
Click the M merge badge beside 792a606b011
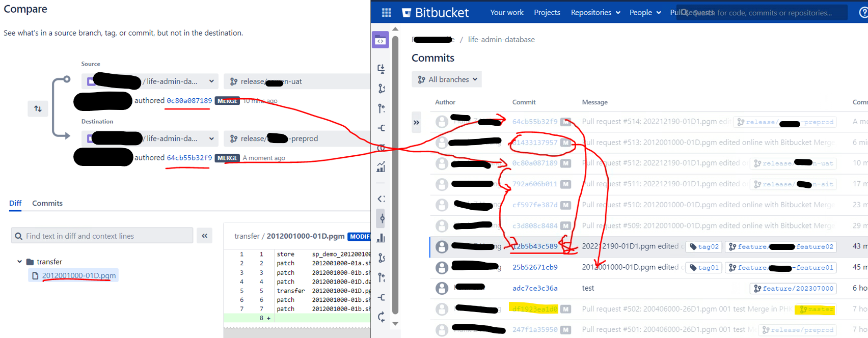coord(565,184)
